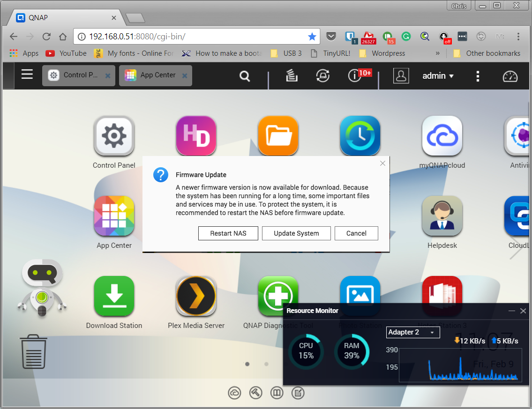Open the YouTube bookmark
This screenshot has height=409, width=532.
pyautogui.click(x=66, y=53)
